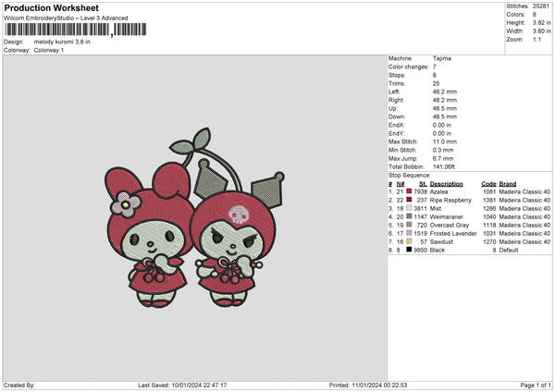Click the Overcast Gray color swatch
The height and width of the screenshot is (392, 555).
tap(409, 225)
